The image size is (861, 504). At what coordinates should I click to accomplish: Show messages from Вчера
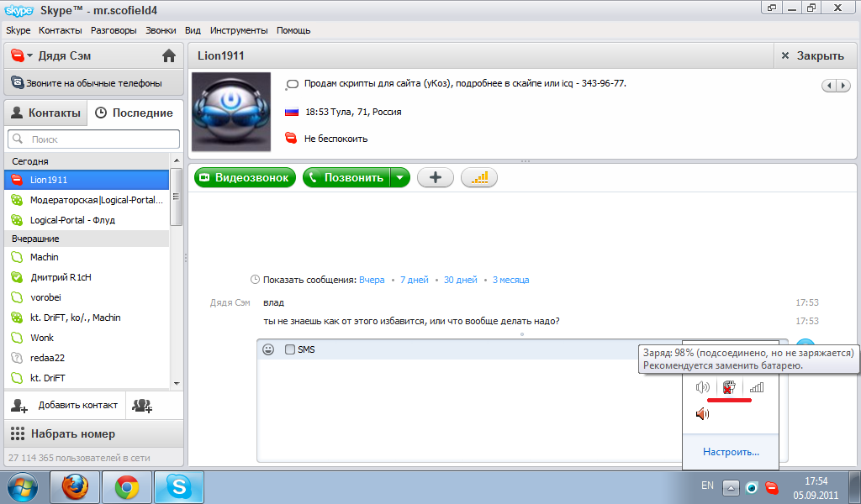(x=372, y=280)
